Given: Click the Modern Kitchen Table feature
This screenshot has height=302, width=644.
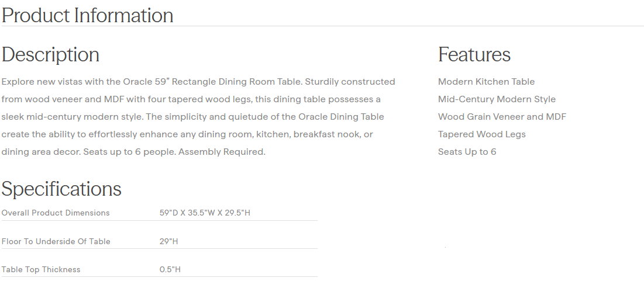Looking at the screenshot, I should 486,82.
